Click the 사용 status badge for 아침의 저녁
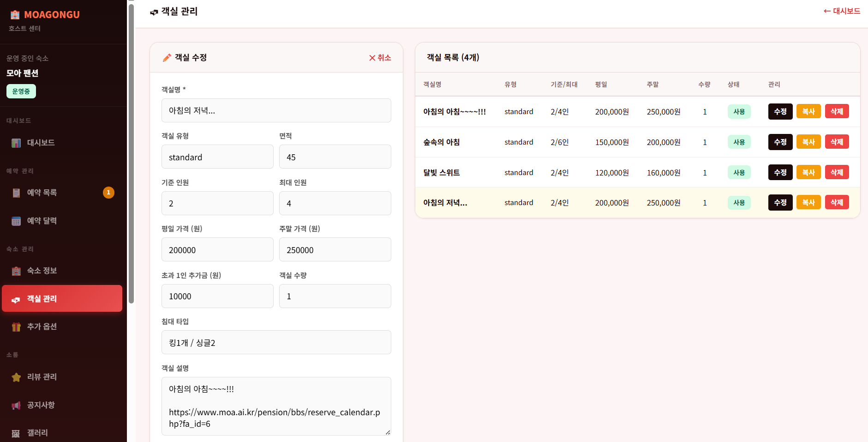This screenshot has height=442, width=868. tap(739, 203)
